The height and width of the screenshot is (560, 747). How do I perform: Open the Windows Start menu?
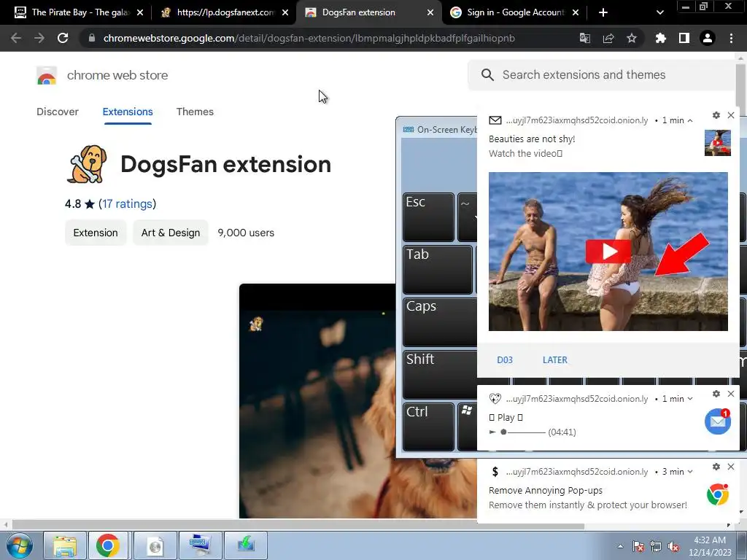(20, 545)
